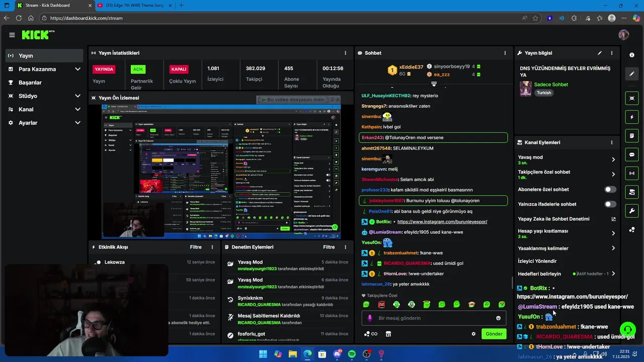This screenshot has width=644, height=362.
Task: Open Denetim Eylemleri three-dot options
Action: pyautogui.click(x=345, y=247)
